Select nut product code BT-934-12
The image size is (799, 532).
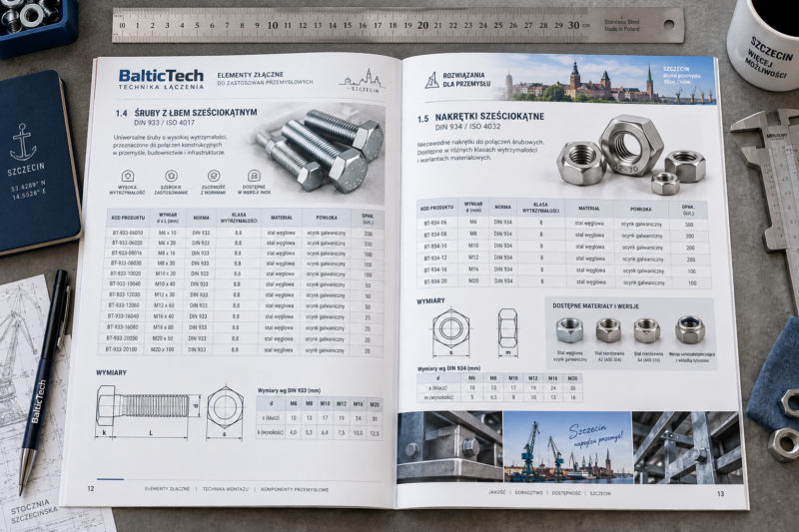point(435,258)
